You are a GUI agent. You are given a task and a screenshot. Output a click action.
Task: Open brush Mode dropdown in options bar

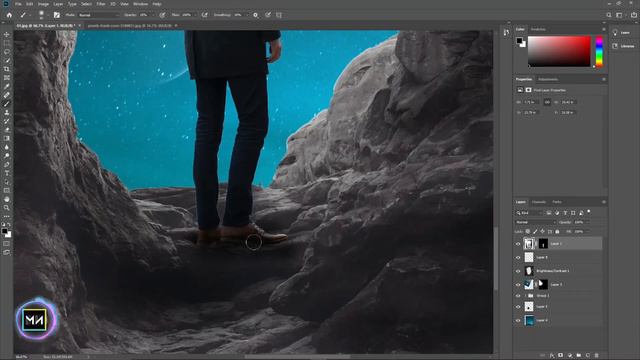[98, 15]
